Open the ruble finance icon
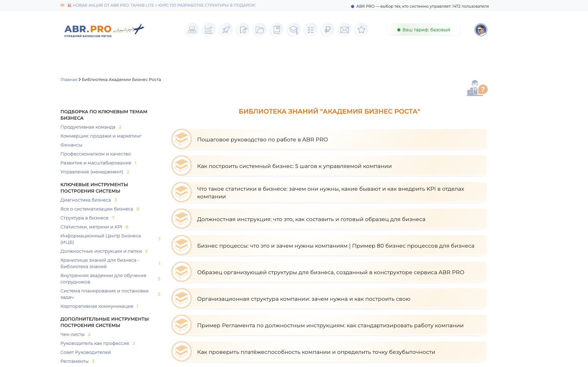 tap(327, 30)
